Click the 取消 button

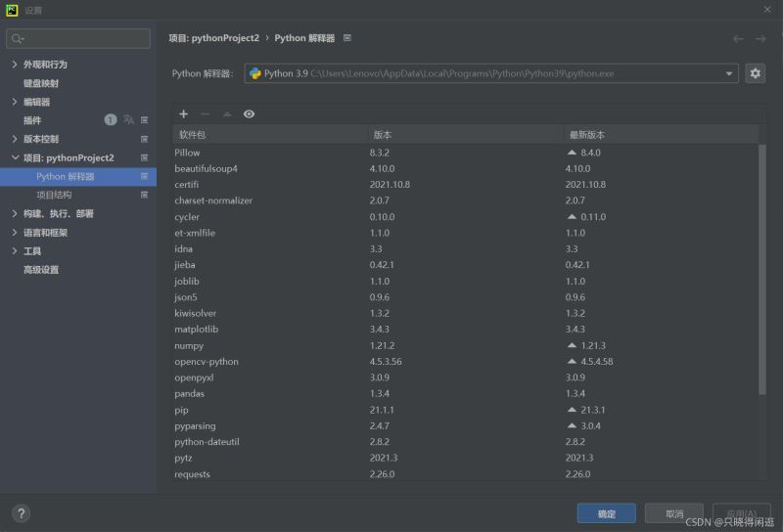(x=674, y=513)
